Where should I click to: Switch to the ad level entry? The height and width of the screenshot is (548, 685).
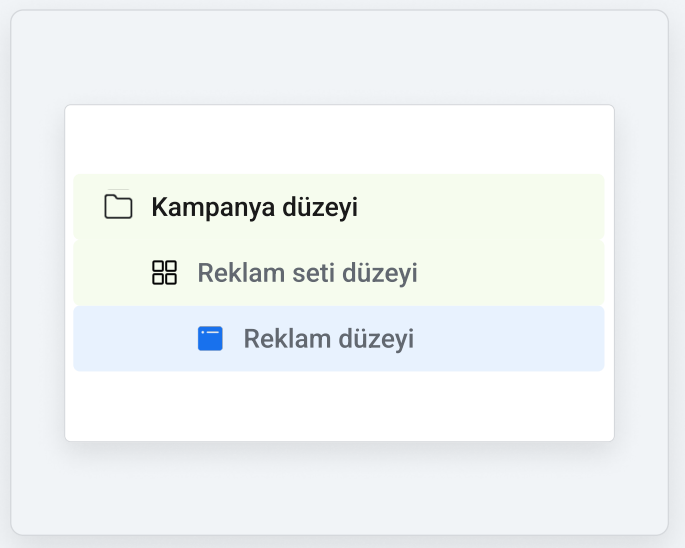tap(339, 339)
